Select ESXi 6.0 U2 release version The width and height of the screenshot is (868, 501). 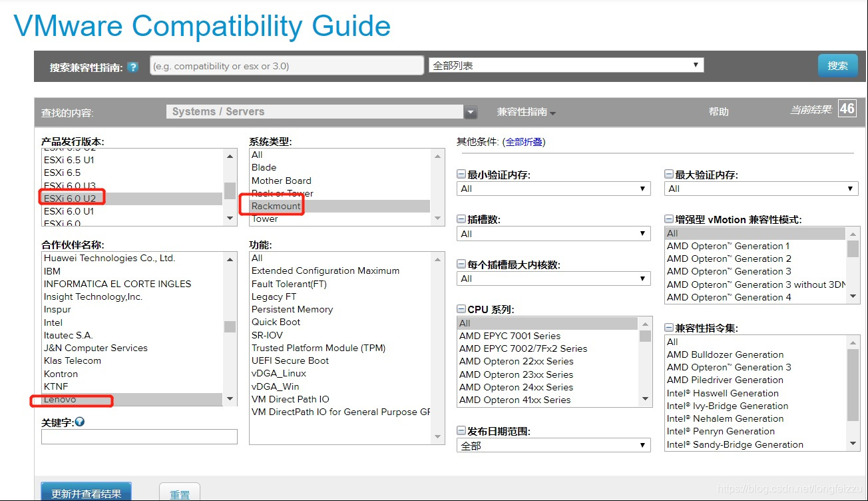point(132,199)
